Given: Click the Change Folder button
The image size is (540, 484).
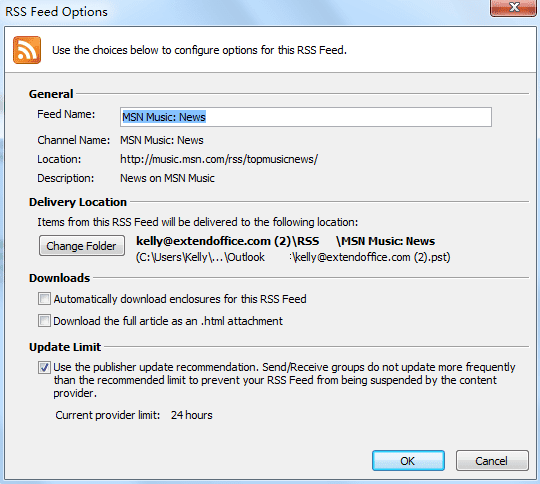Looking at the screenshot, I should (x=82, y=246).
